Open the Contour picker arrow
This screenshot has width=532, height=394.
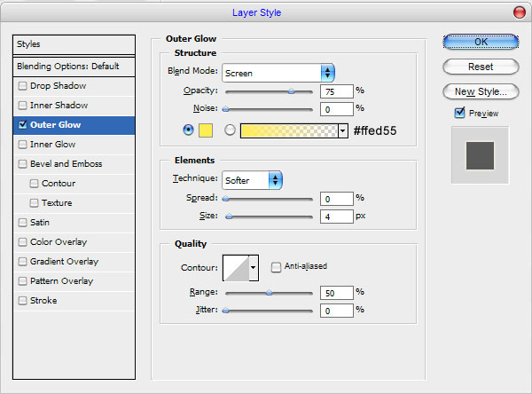[254, 266]
